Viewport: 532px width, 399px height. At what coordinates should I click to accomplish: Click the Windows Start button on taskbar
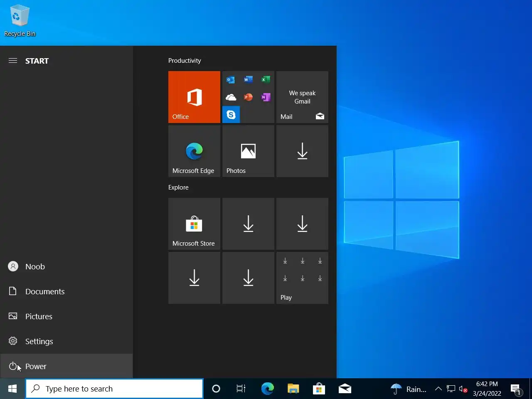12,389
